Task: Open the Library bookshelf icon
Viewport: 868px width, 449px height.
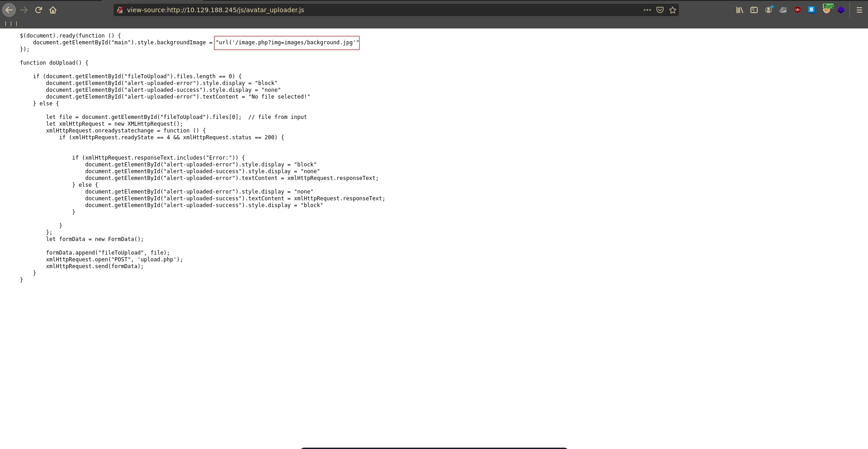Action: [740, 10]
